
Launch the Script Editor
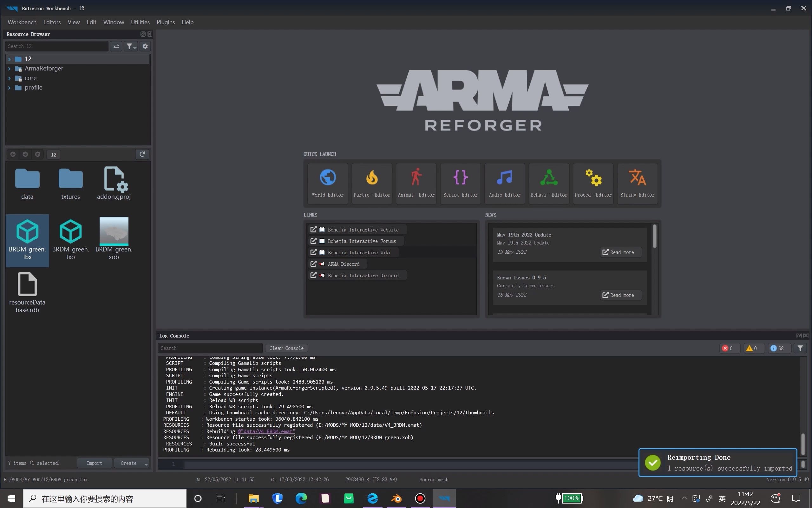[x=460, y=184]
